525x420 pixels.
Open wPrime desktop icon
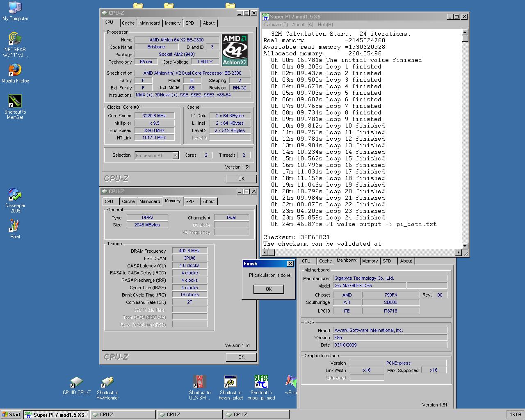point(291,385)
